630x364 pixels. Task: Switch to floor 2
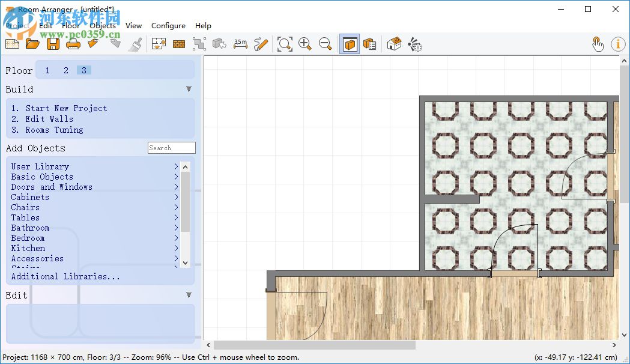click(66, 70)
